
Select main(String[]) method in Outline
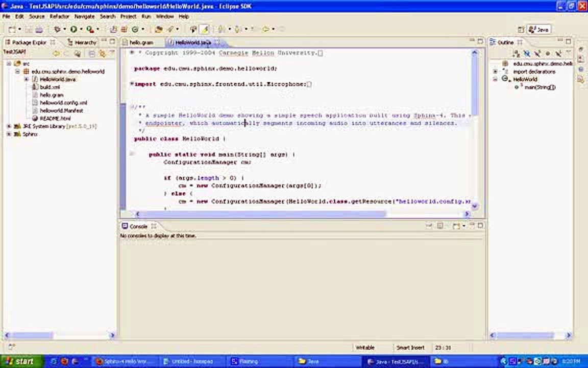coord(540,87)
